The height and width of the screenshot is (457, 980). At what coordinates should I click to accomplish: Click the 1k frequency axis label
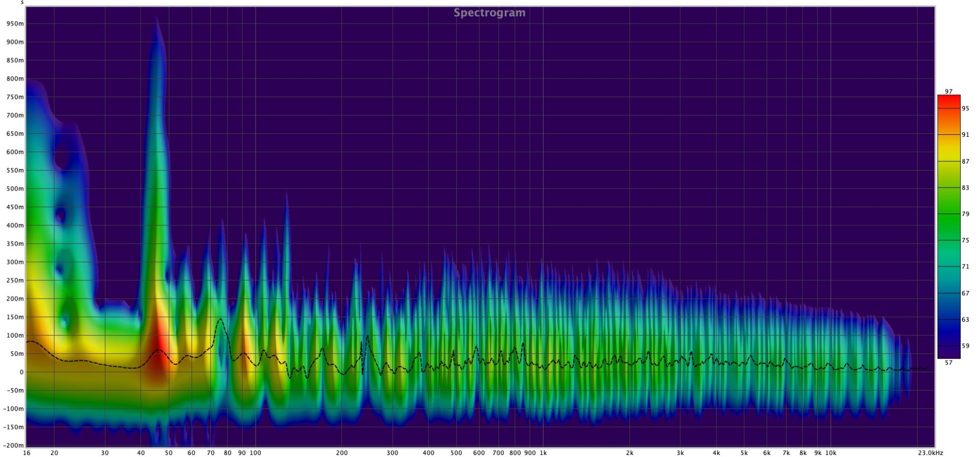(543, 452)
